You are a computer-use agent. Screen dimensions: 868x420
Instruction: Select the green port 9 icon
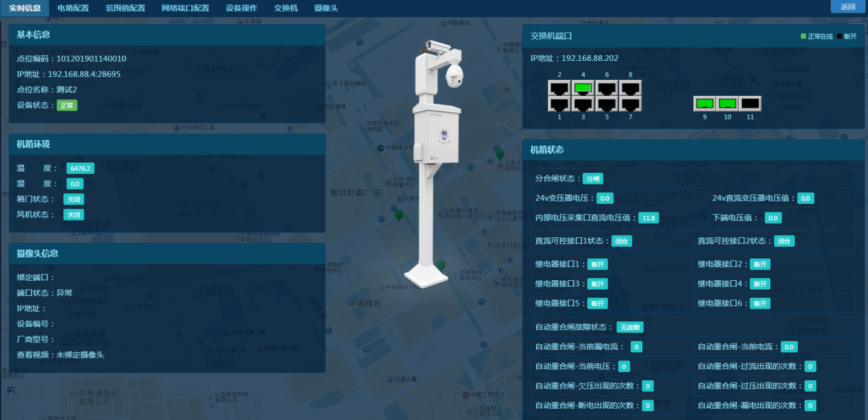[x=705, y=103]
